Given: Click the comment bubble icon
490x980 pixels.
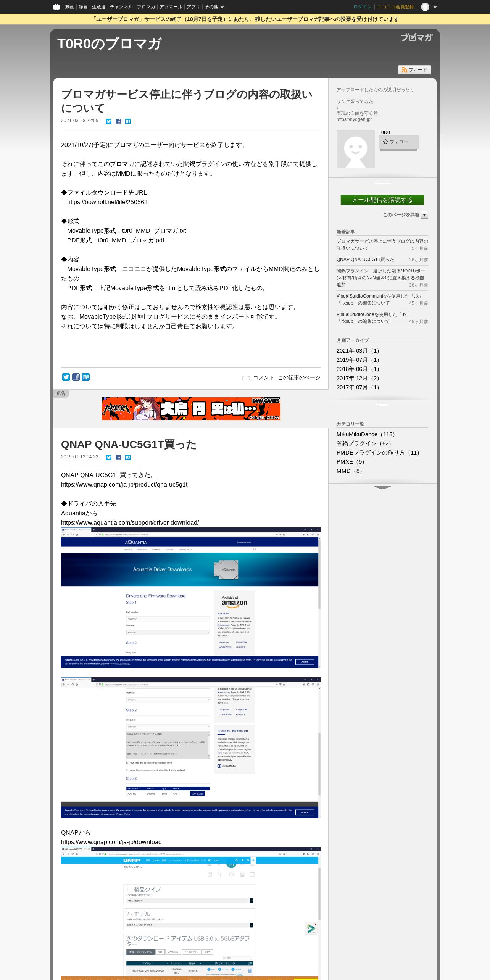Looking at the screenshot, I should click(246, 378).
